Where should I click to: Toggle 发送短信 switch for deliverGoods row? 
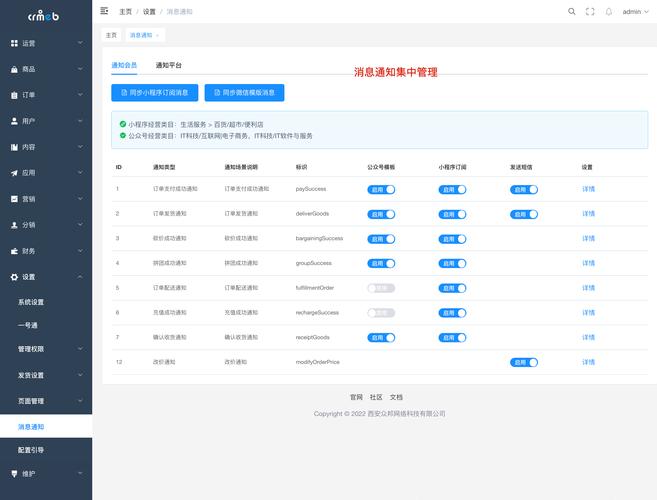[524, 214]
